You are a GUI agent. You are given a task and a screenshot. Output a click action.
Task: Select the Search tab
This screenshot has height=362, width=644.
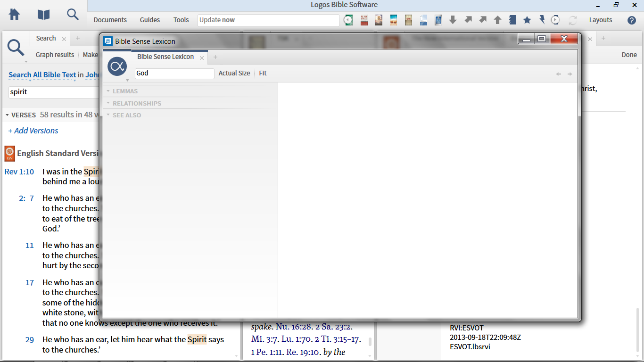(46, 38)
